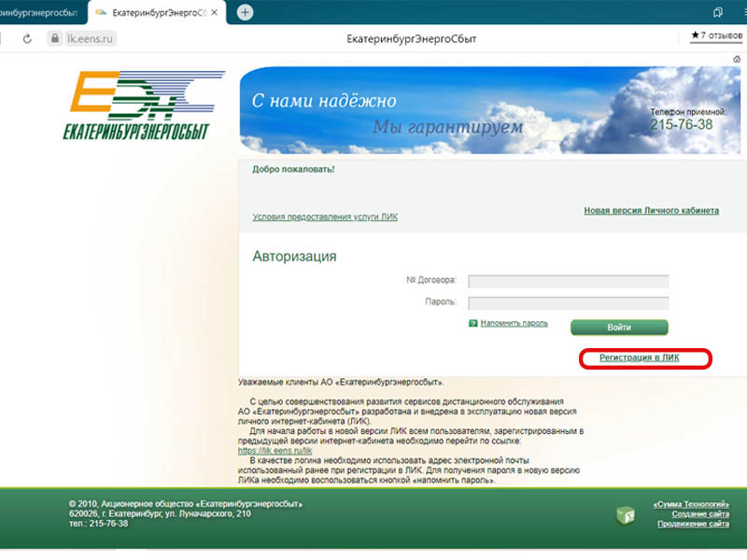Click the С нами надёжно banner slogan
747x560 pixels.
[324, 101]
